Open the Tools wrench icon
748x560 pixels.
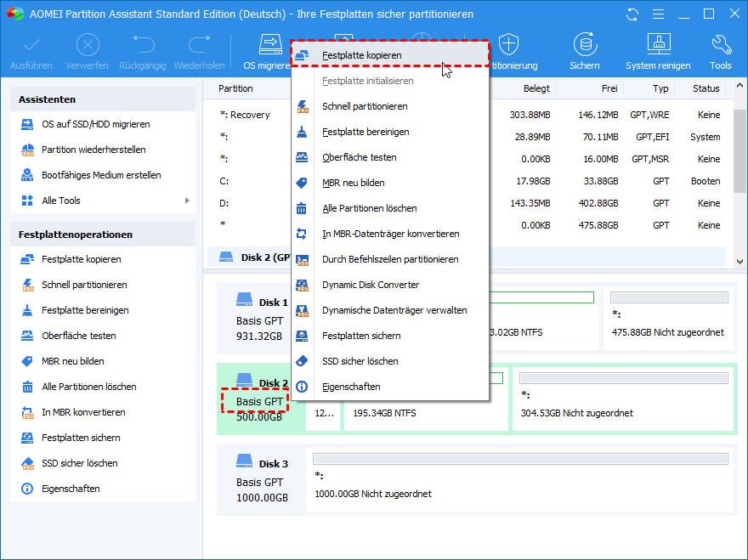(x=721, y=44)
